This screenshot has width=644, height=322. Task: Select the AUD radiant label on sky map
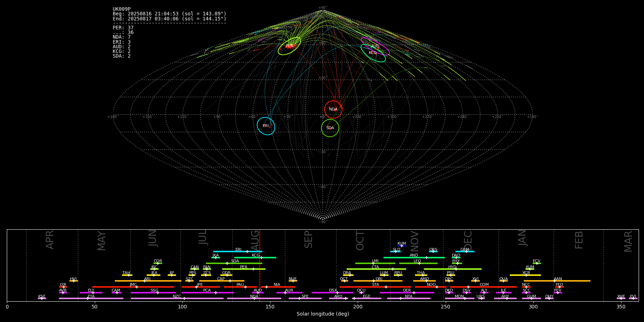point(375,47)
